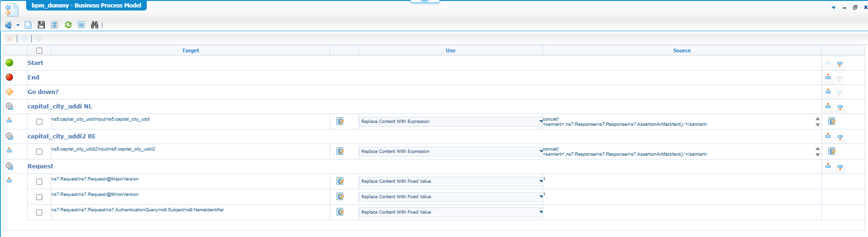Edit target path of @MajorVersion row
Screen dimensions: 868x237
pos(340,181)
